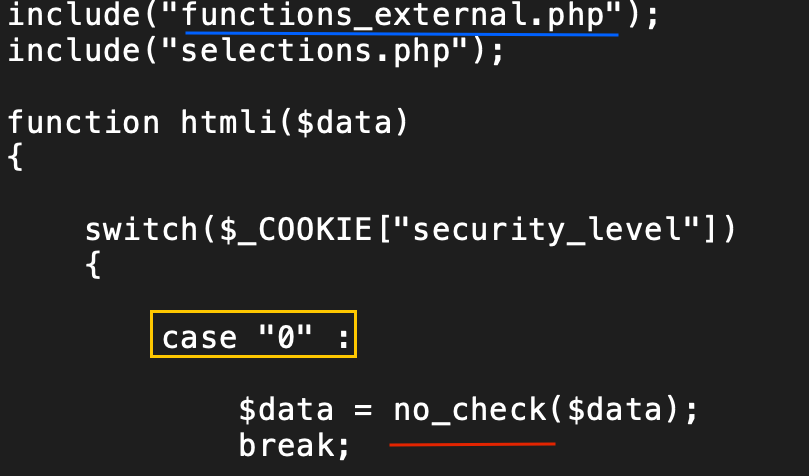
Task: Click the switch keyword
Action: [141, 229]
